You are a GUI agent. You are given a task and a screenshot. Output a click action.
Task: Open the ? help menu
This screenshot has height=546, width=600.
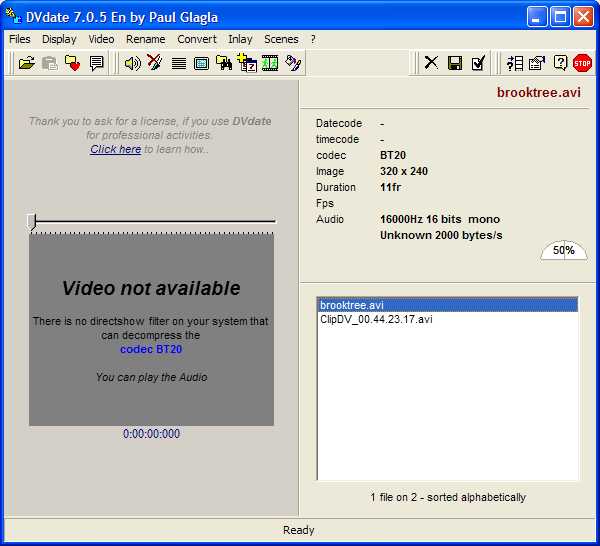[x=313, y=39]
